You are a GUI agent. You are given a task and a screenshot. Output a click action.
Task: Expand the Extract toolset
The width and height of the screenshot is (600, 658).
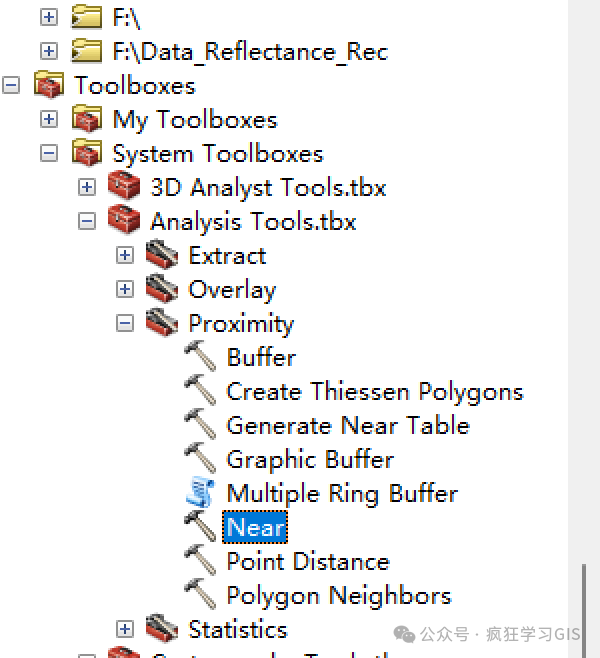pos(125,255)
